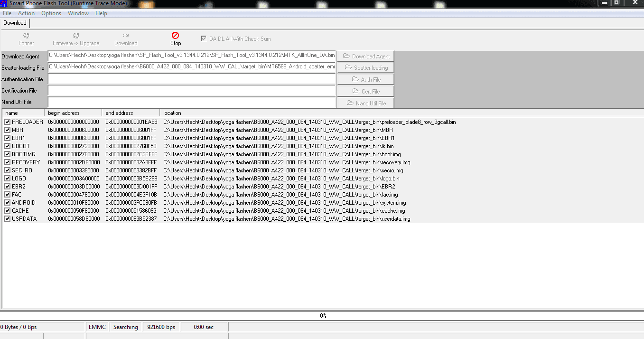Click the Download Agent path field
Screen dimensions: 644x339
[x=192, y=56]
